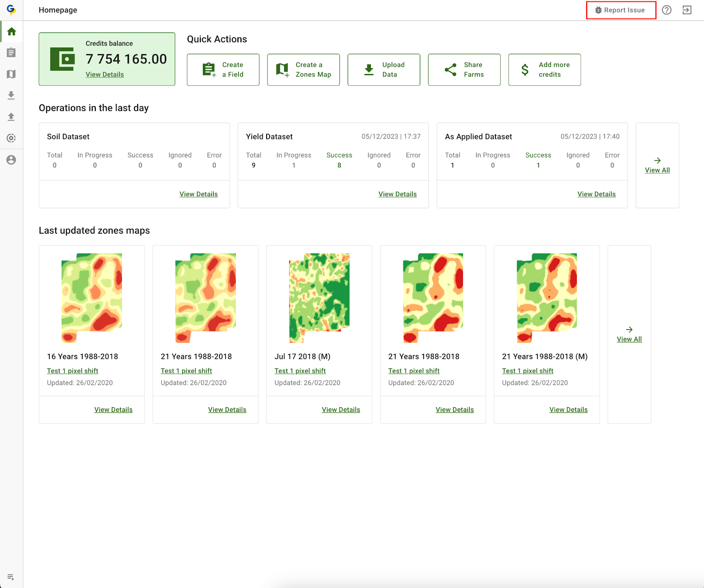Click Create a Zones Map quick action

click(x=303, y=70)
